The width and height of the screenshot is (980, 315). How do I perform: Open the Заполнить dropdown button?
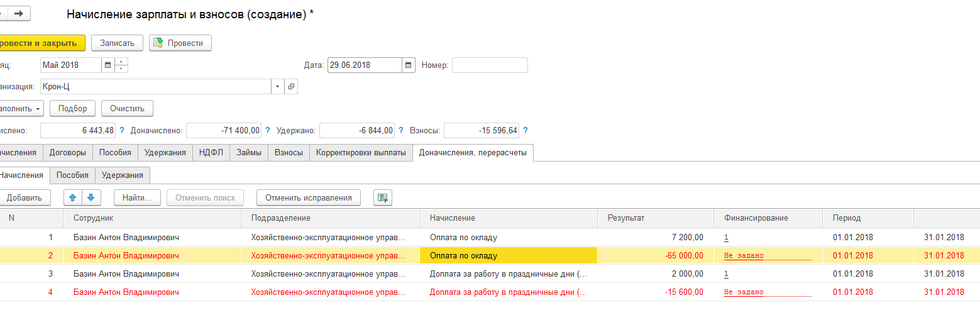pyautogui.click(x=21, y=108)
